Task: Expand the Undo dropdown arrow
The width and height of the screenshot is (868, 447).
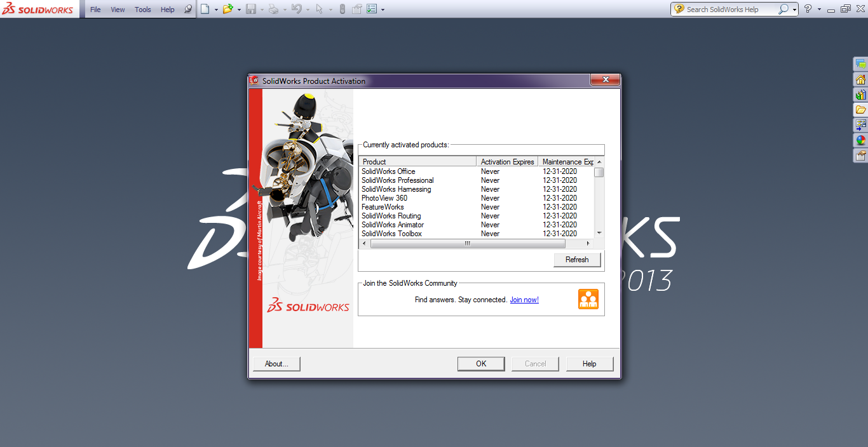Action: (308, 10)
